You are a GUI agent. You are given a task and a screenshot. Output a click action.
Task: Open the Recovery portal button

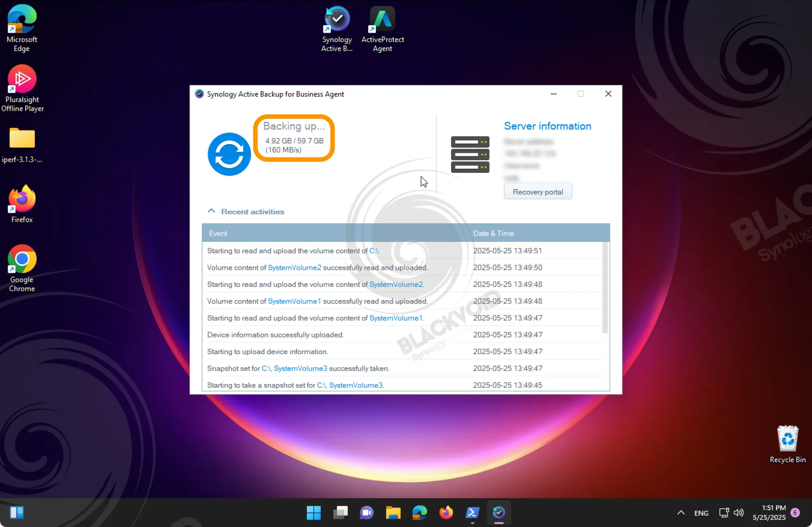(x=538, y=191)
